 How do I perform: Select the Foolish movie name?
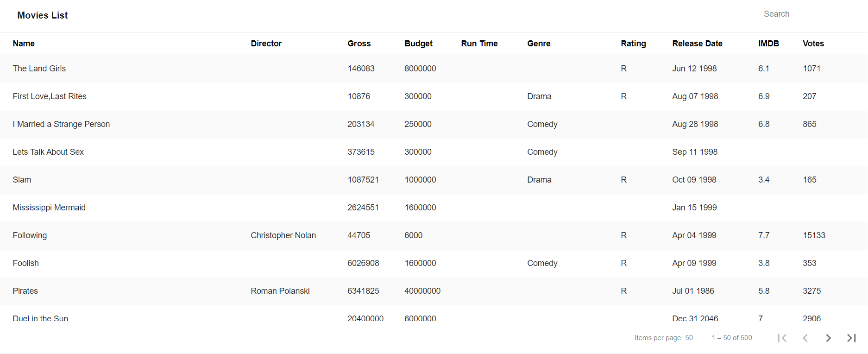tap(26, 263)
